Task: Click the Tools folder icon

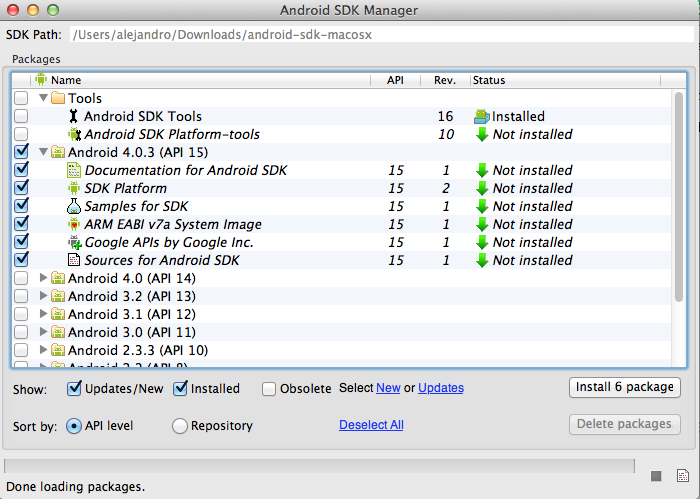Action: 58,98
